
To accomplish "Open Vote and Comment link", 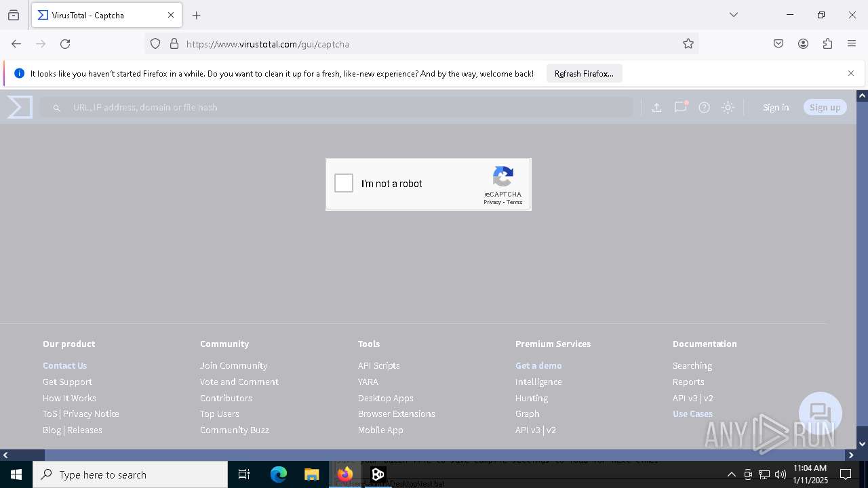I will pyautogui.click(x=239, y=382).
